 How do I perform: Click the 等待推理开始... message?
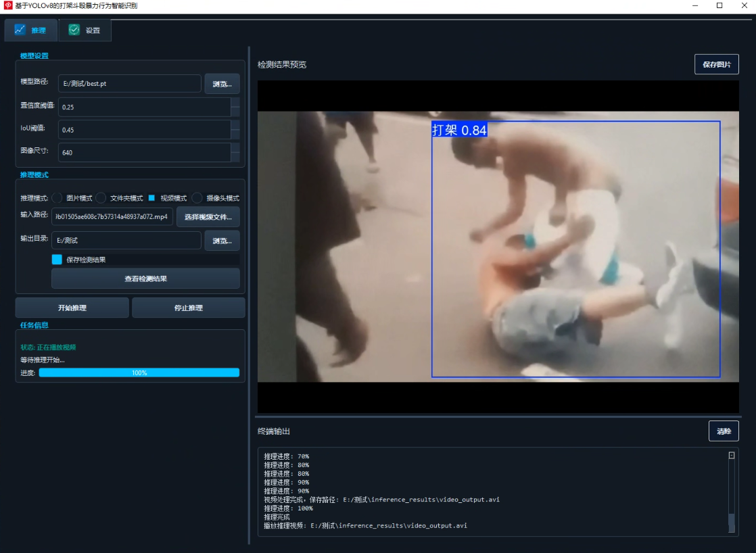[43, 360]
